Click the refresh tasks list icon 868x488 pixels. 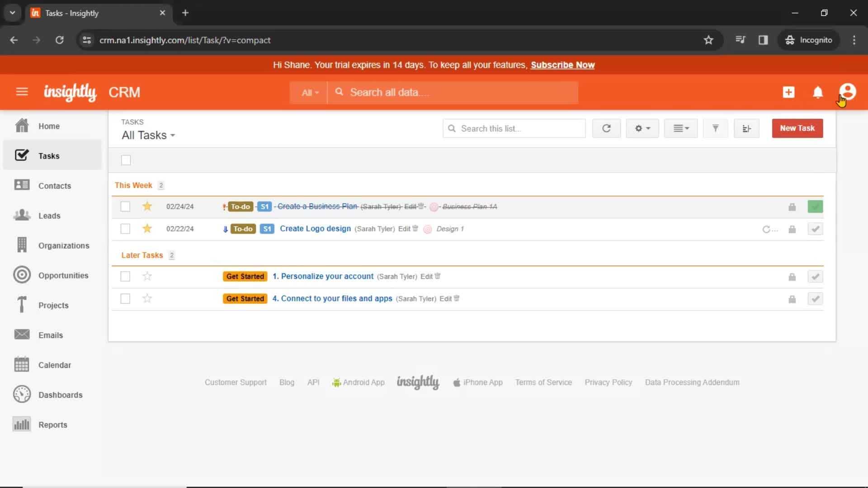[x=606, y=128]
